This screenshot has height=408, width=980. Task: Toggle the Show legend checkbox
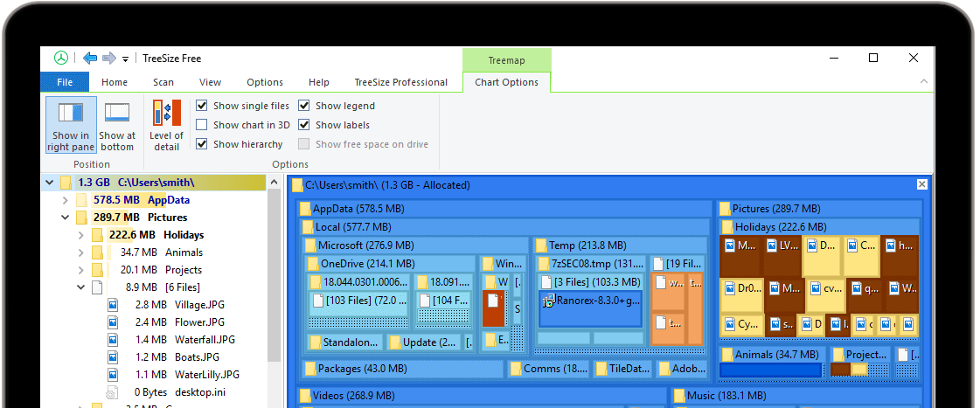304,106
